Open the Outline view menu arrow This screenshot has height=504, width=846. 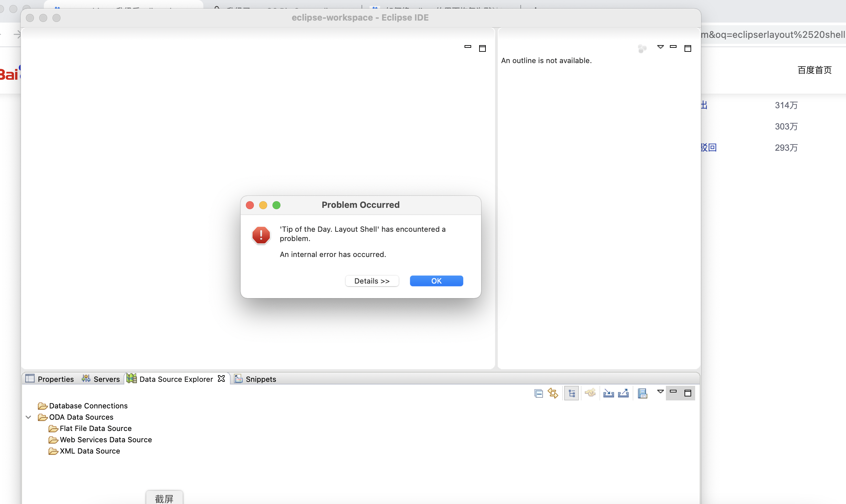tap(660, 47)
